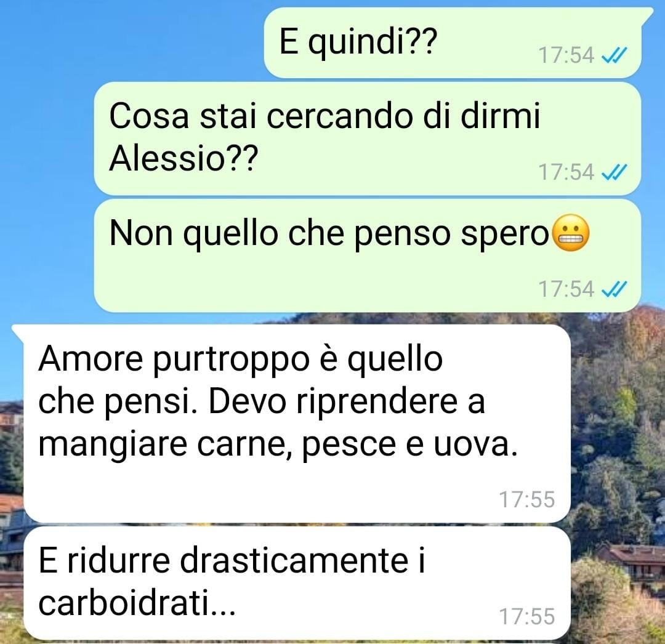Tap the 17:55 timestamp on the carne, pesce message
The image size is (665, 644).
526,499
